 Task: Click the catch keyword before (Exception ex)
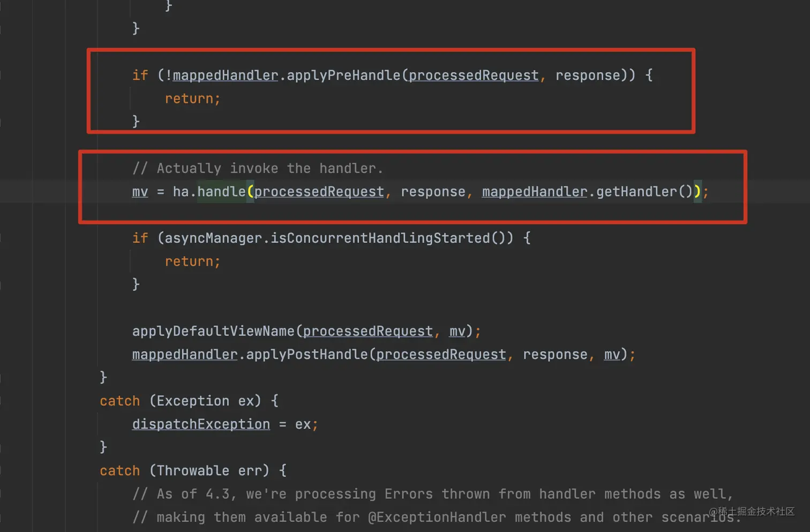119,401
